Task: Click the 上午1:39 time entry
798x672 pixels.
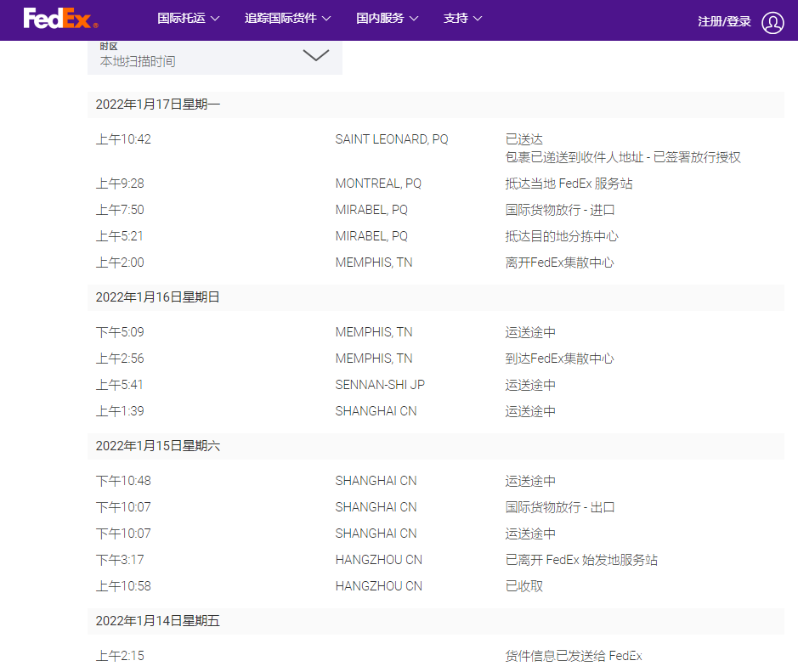Action: 120,411
